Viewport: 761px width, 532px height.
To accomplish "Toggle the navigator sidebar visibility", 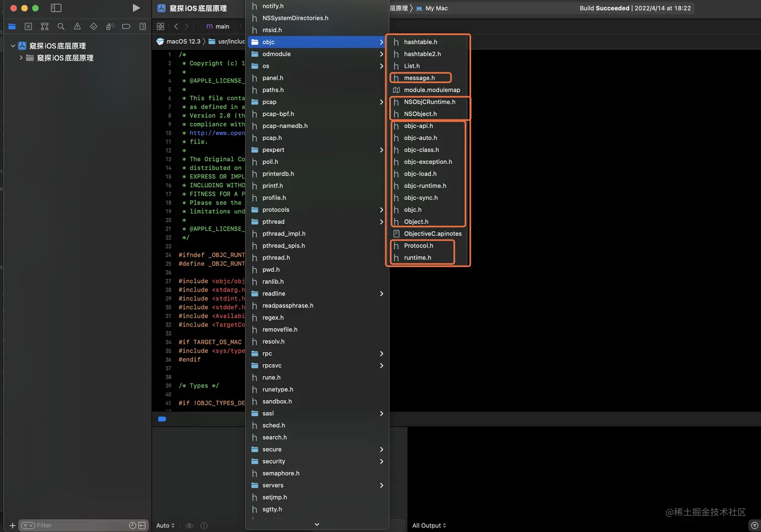I will 56,8.
